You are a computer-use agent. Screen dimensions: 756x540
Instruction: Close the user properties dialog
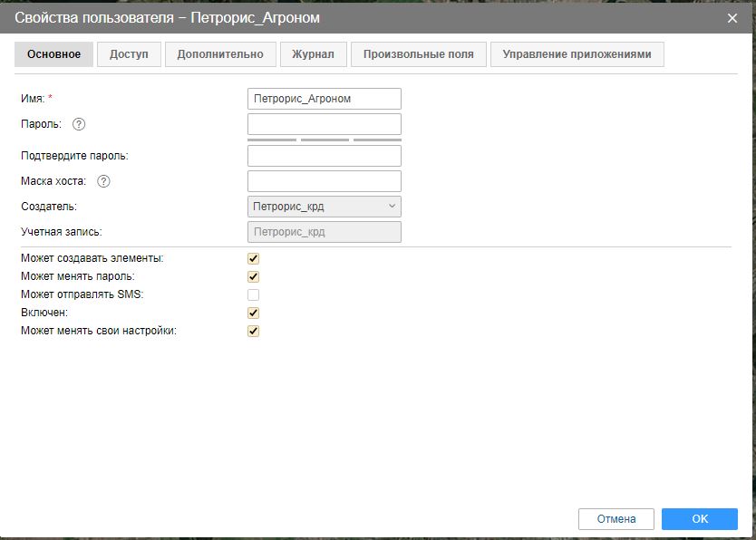(x=732, y=18)
